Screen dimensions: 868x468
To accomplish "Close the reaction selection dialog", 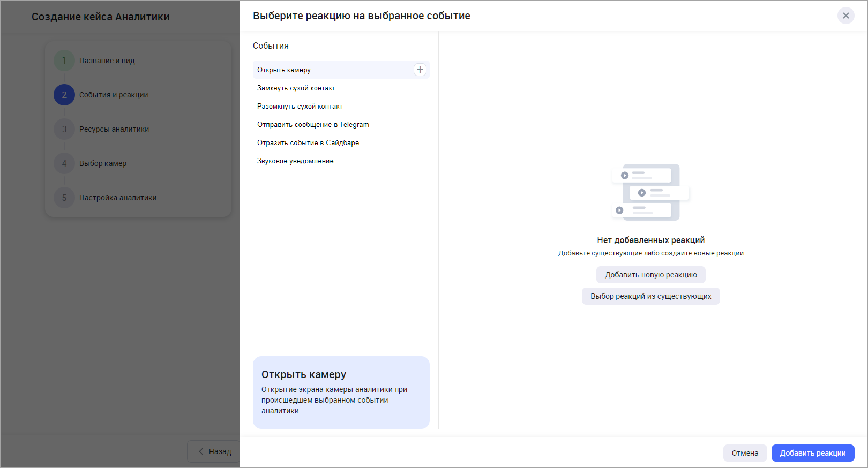I will [845, 16].
